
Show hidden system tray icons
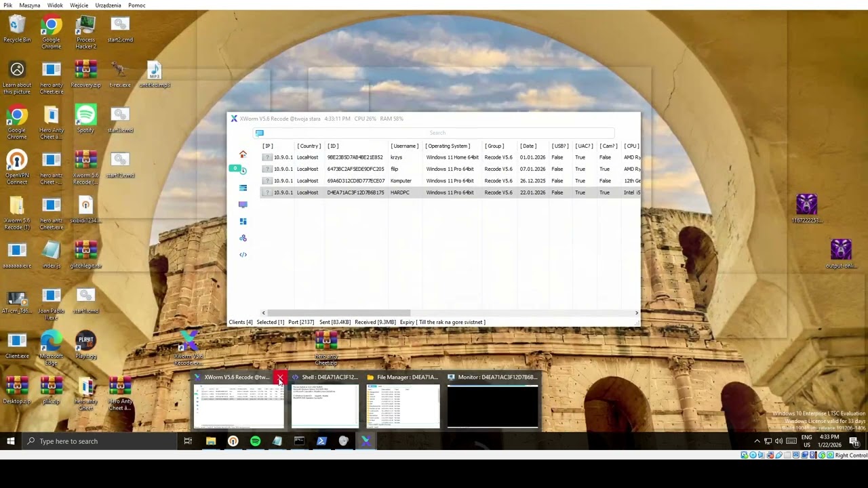pyautogui.click(x=757, y=441)
